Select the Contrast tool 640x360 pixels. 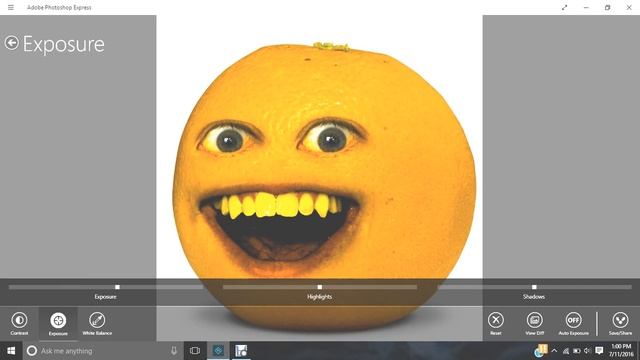point(19,323)
